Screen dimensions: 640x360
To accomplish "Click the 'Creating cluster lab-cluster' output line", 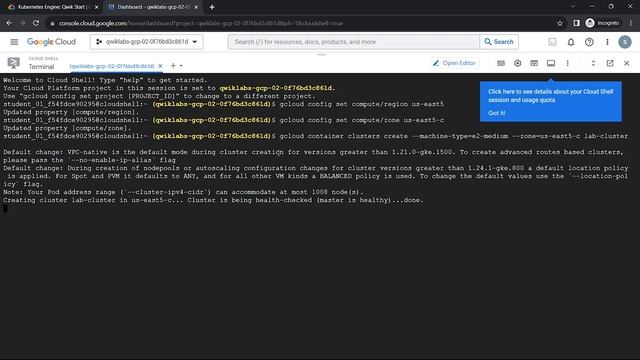I will (x=213, y=200).
